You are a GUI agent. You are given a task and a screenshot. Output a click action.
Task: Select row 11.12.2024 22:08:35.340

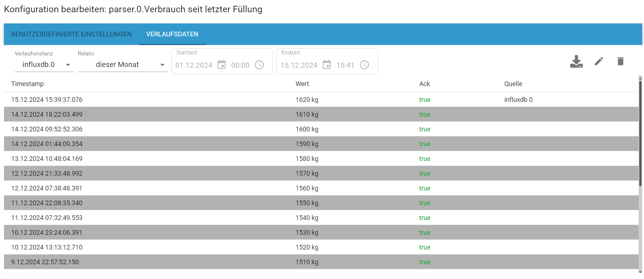coord(321,203)
